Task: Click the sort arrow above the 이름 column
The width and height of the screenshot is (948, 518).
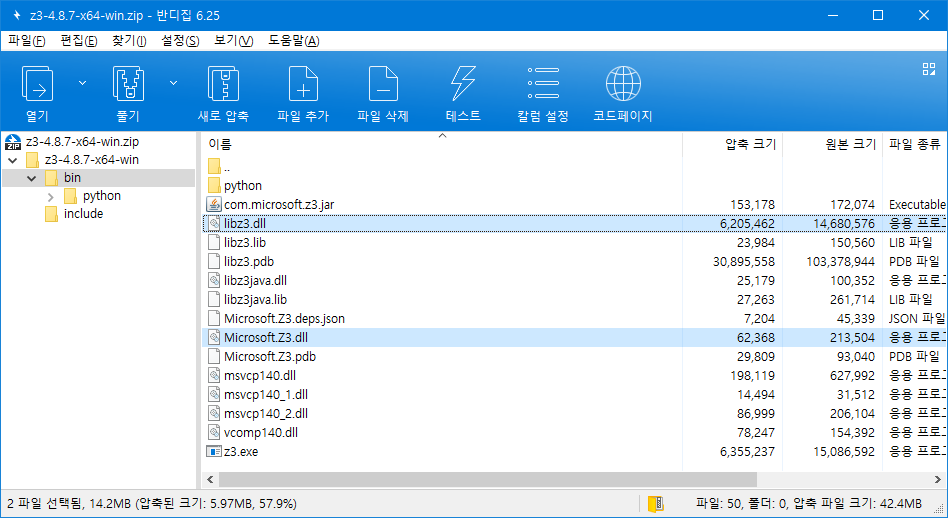Action: [442, 136]
